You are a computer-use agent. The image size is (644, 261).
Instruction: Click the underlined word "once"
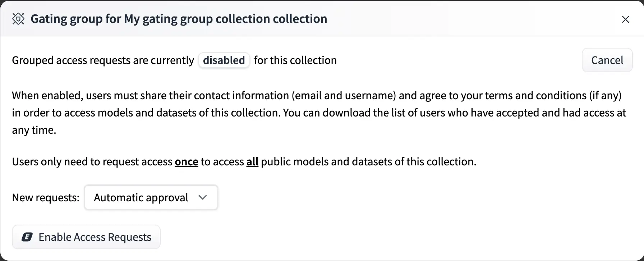186,162
